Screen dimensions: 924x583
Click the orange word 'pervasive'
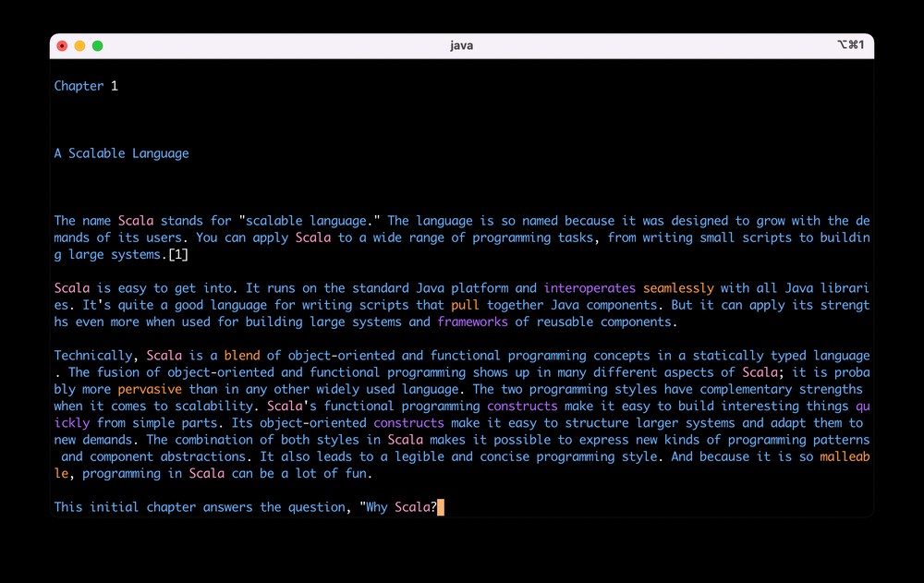[150, 390]
